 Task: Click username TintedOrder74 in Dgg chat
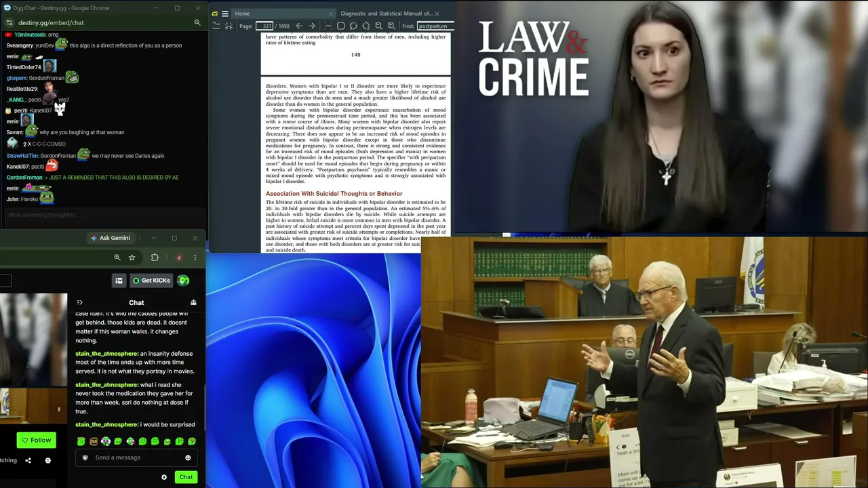[24, 67]
